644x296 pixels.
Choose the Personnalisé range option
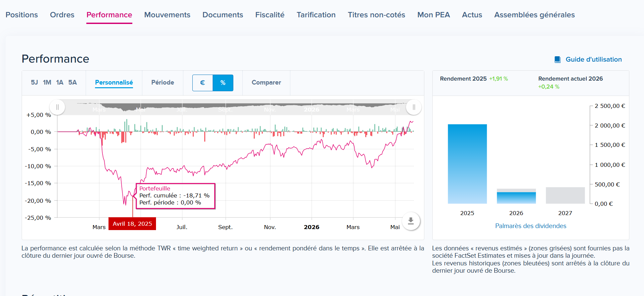pos(114,83)
